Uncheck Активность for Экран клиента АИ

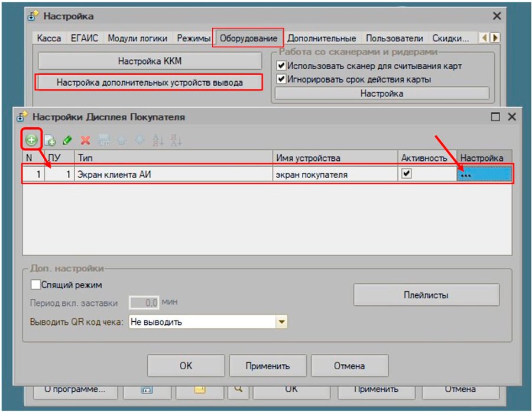tap(407, 174)
